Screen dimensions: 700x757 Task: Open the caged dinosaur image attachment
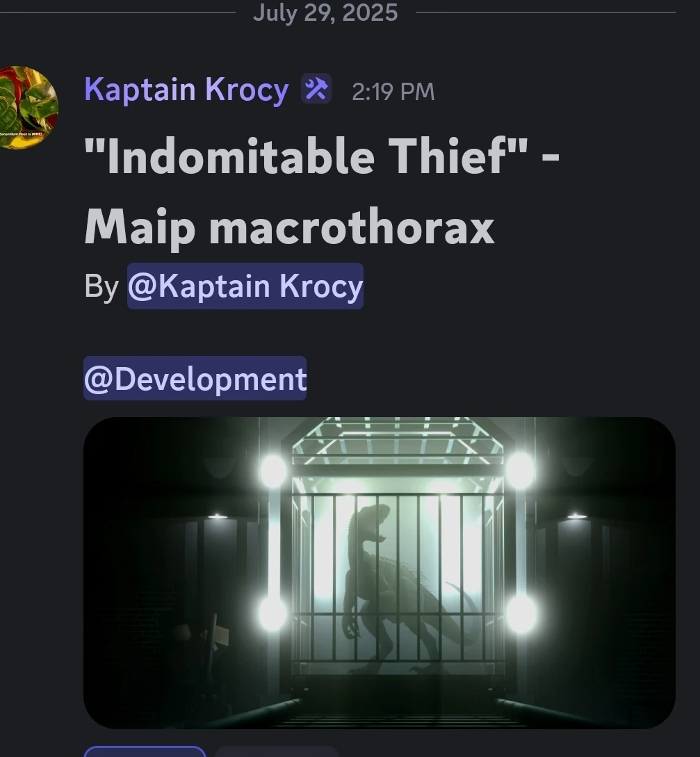click(x=380, y=573)
